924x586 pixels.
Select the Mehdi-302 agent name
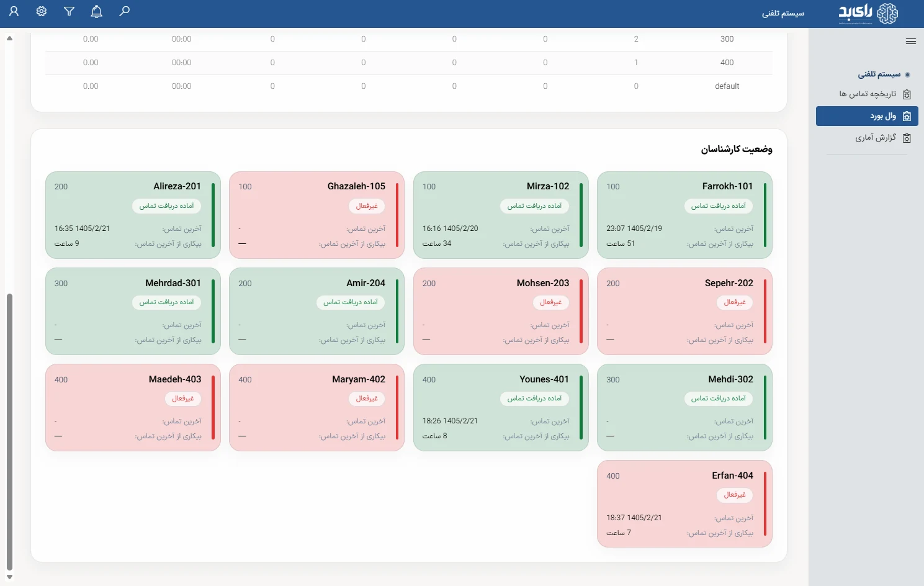point(730,379)
